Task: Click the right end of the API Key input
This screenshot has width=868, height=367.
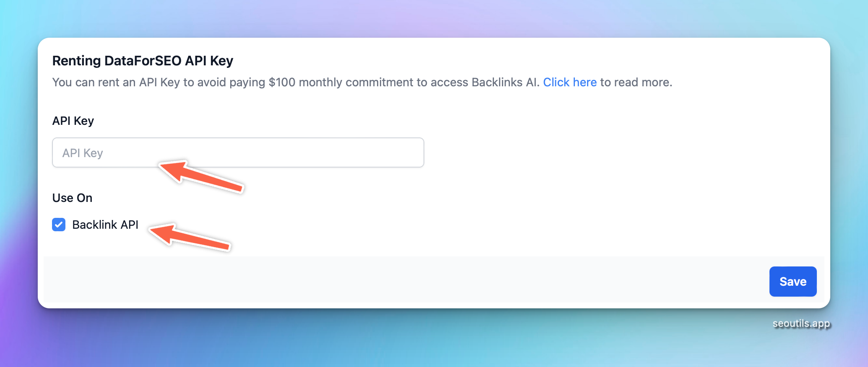Action: click(x=411, y=152)
